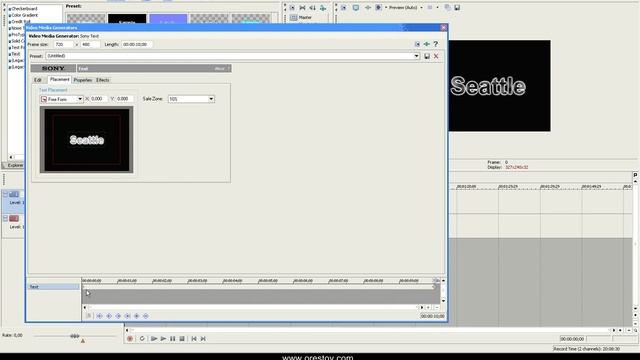The height and width of the screenshot is (360, 640).
Task: Adjust the Rate slider at bottom left
Action: tap(75, 336)
